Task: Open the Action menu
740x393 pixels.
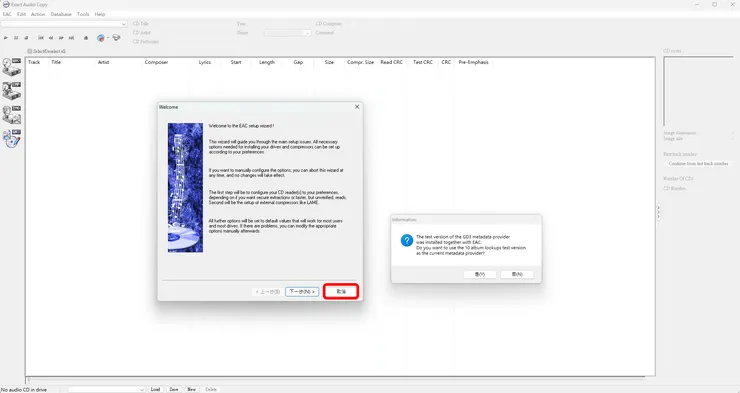Action: click(38, 14)
